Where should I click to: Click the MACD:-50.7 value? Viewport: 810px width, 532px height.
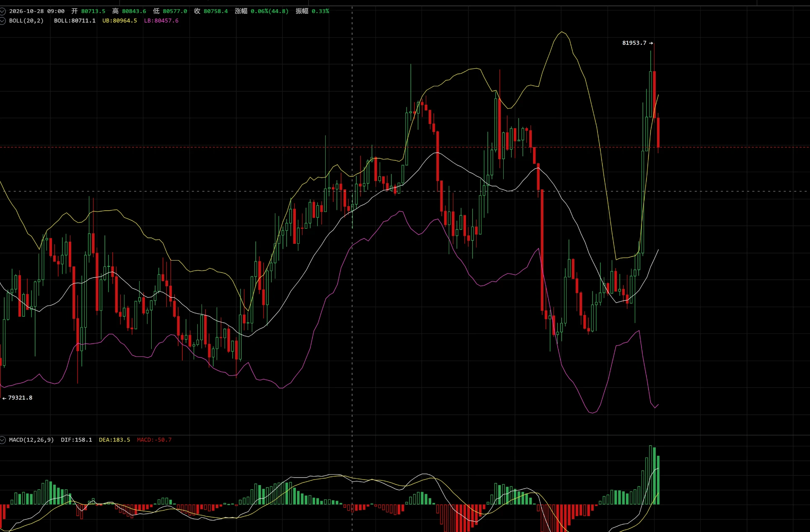154,440
